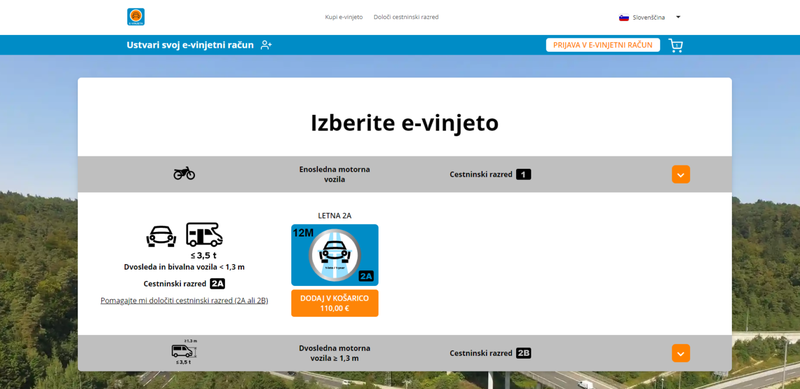This screenshot has height=389, width=800.
Task: Click the toll class 1 badge
Action: click(x=523, y=175)
